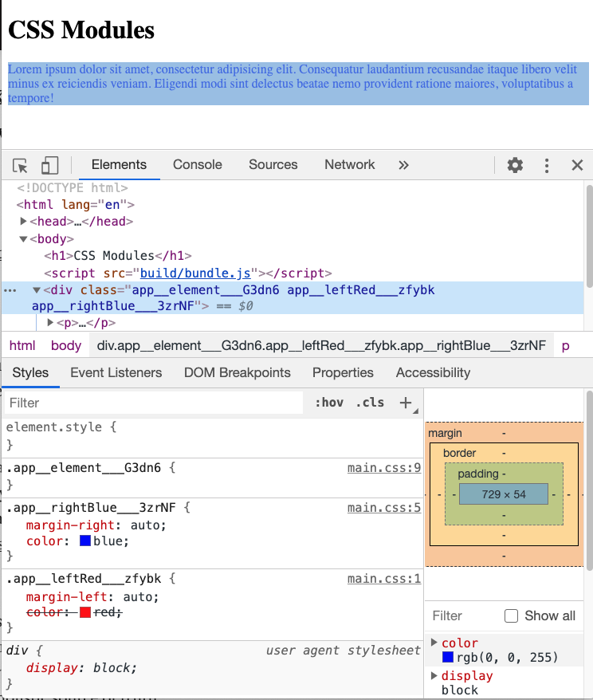Switch to the Console tab
The height and width of the screenshot is (700, 593).
197,165
